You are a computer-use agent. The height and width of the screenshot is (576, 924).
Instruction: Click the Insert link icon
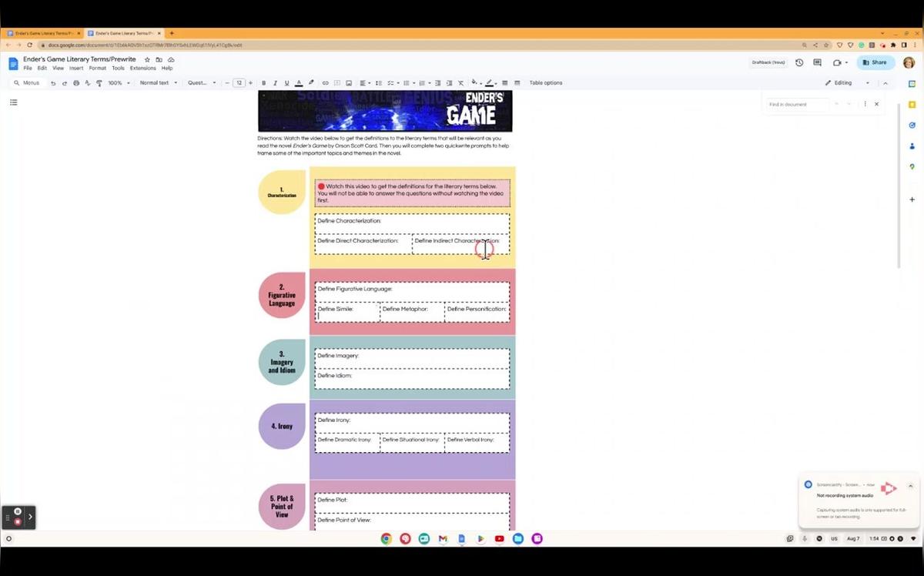(x=325, y=83)
